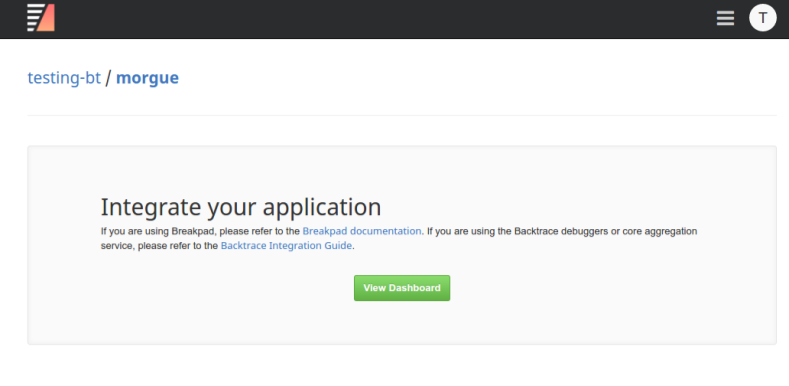Expand the T profile account menu
The height and width of the screenshot is (386, 789).
(762, 18)
